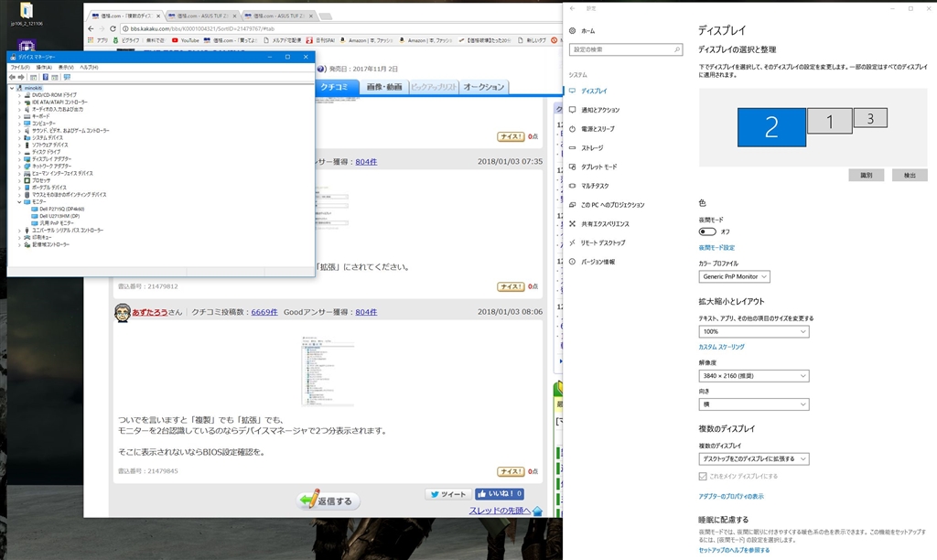Image resolution: width=937 pixels, height=560 pixels.
Task: Open the 表示(V) menu in Device Manager
Action: point(66,68)
